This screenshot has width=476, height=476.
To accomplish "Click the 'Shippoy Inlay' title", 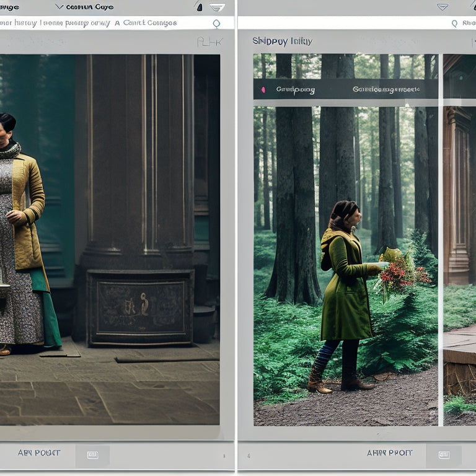I will tap(282, 42).
